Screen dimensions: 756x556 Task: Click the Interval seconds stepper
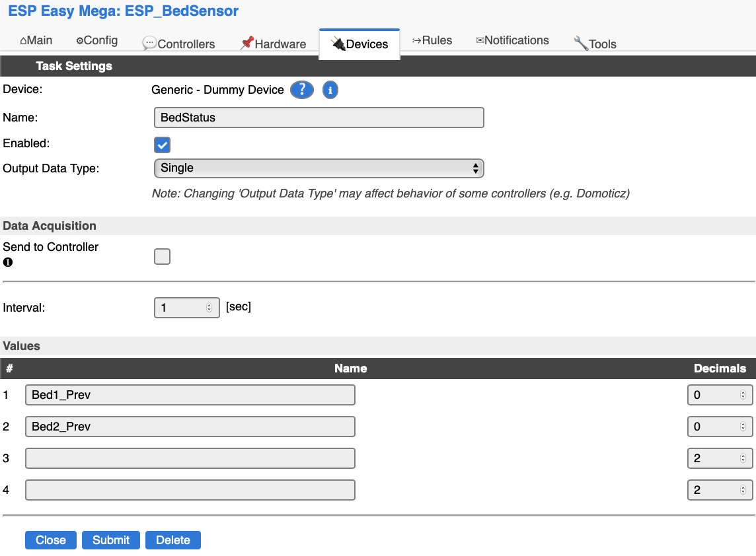(209, 308)
